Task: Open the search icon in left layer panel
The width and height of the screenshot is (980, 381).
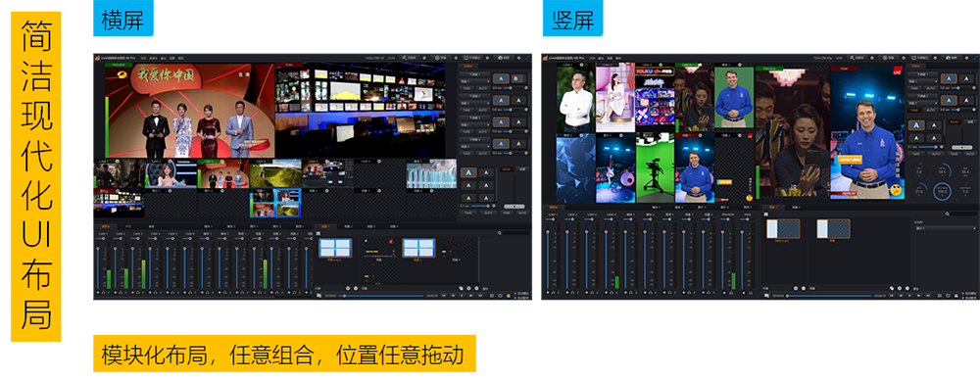Action: pos(500,233)
